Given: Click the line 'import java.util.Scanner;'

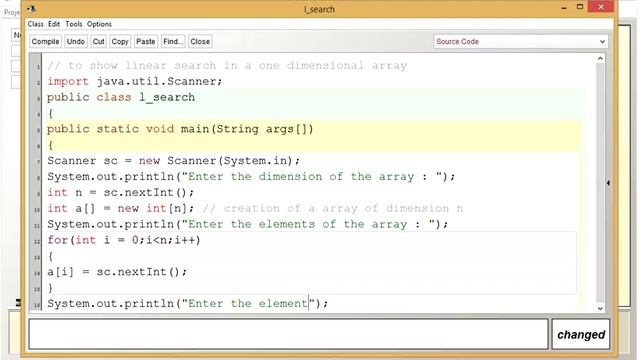Looking at the screenshot, I should point(135,81).
